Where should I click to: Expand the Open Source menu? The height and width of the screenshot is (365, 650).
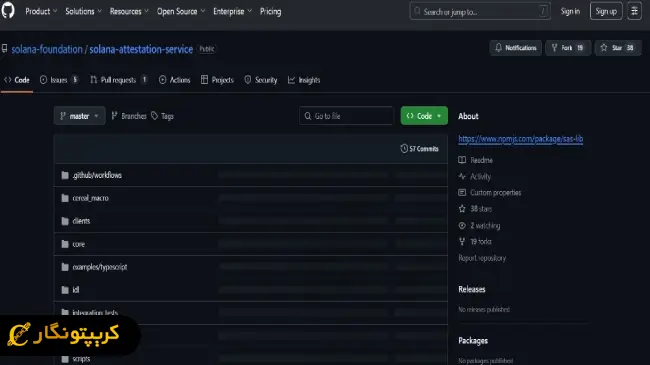(x=181, y=12)
